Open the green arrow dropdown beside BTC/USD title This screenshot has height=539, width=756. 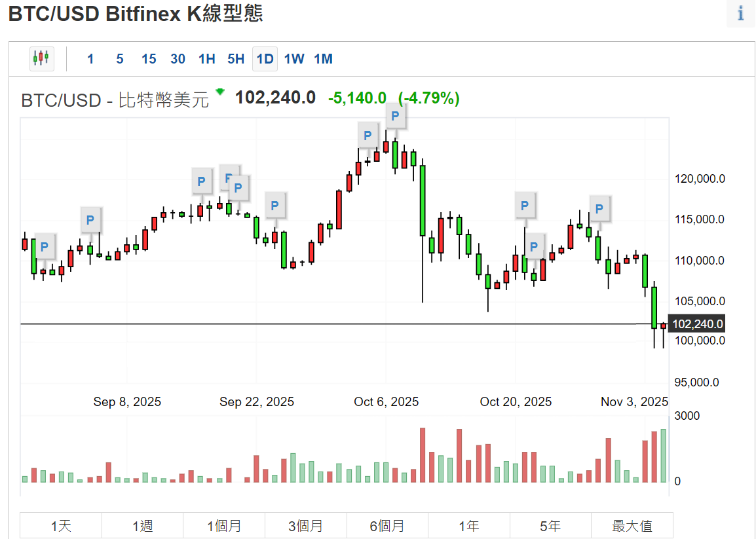click(219, 94)
